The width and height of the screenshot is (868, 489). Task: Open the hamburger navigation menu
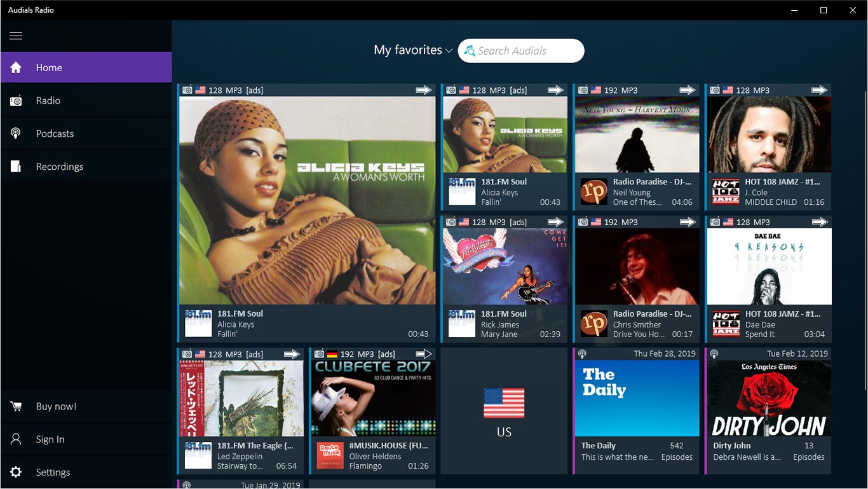point(16,36)
